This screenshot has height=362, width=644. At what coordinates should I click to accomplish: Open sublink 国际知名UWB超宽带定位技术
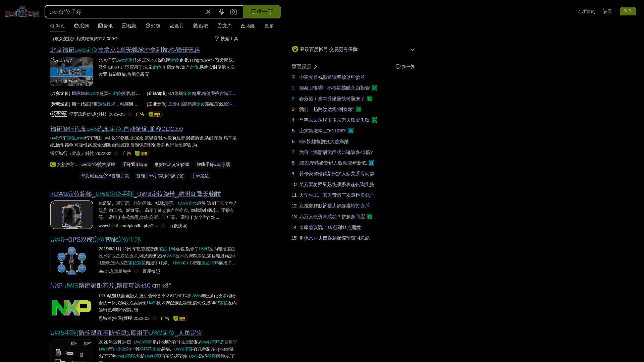106,94
